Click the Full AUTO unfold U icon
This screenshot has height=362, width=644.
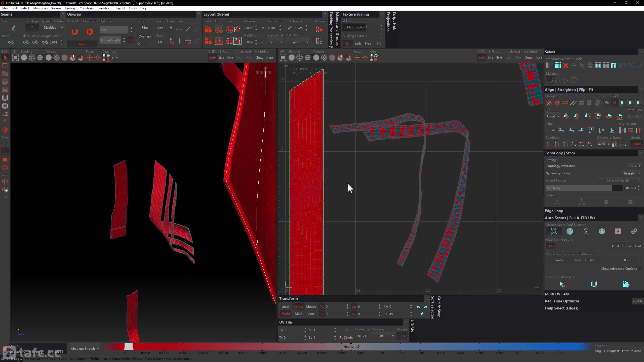(594, 284)
